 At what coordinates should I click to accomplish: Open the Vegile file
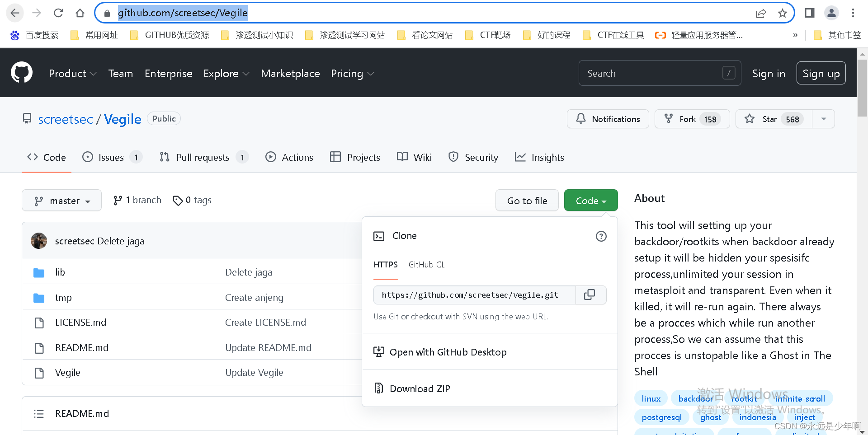point(68,373)
